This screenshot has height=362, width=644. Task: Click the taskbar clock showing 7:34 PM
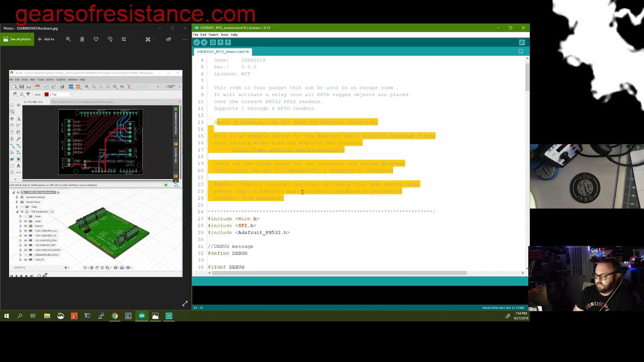coord(521,316)
